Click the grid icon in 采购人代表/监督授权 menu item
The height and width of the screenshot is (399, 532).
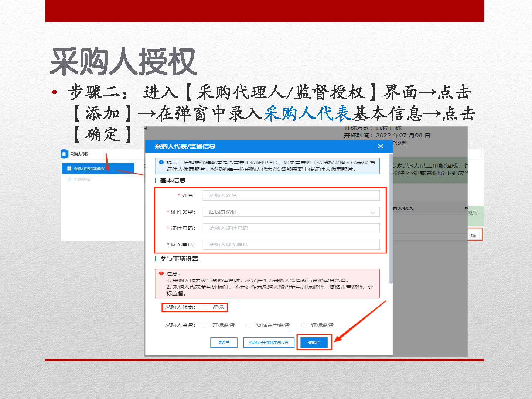point(69,168)
